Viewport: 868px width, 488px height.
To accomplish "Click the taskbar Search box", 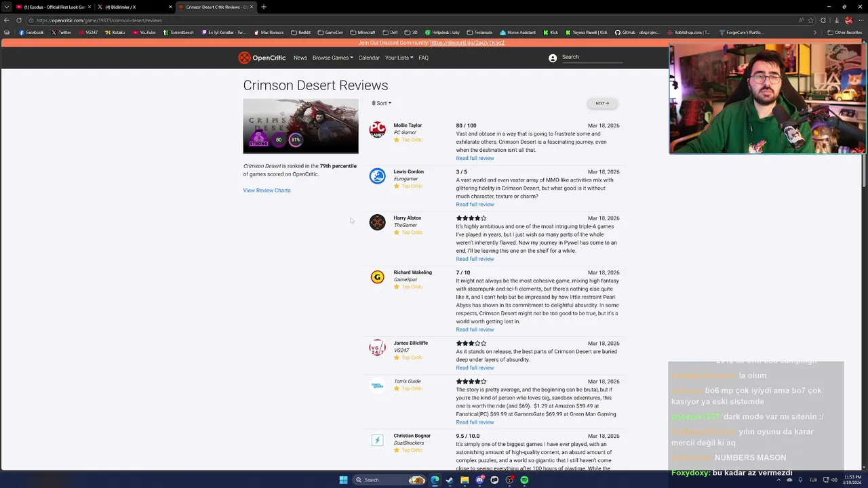I will 389,480.
